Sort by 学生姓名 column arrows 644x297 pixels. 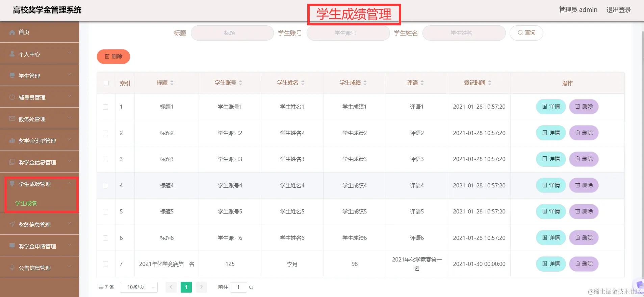pos(303,83)
